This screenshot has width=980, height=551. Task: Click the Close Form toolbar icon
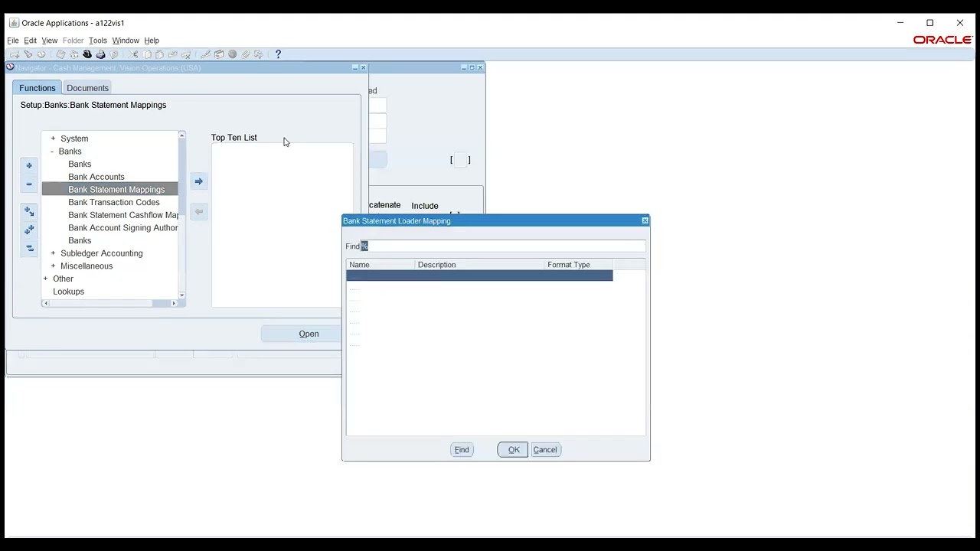click(x=113, y=54)
